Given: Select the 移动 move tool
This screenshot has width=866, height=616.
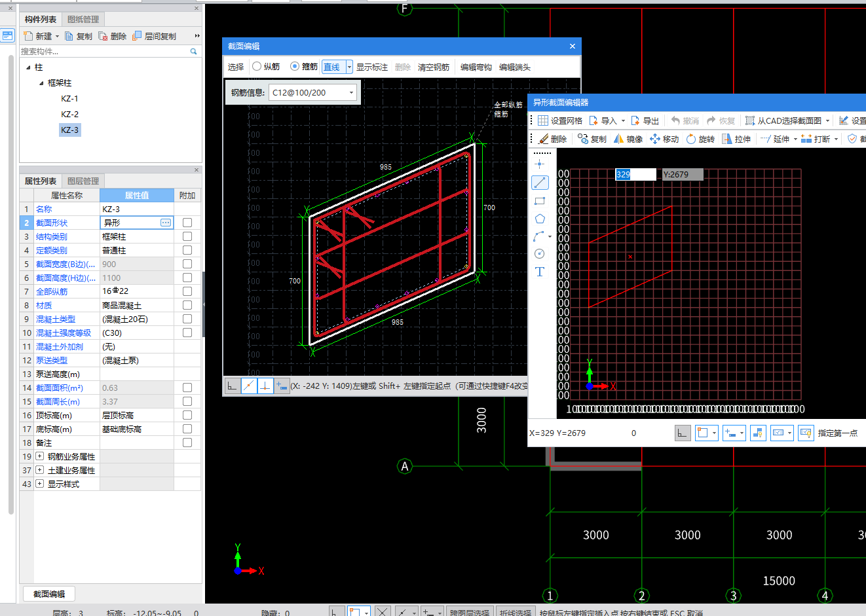Looking at the screenshot, I should 664,139.
